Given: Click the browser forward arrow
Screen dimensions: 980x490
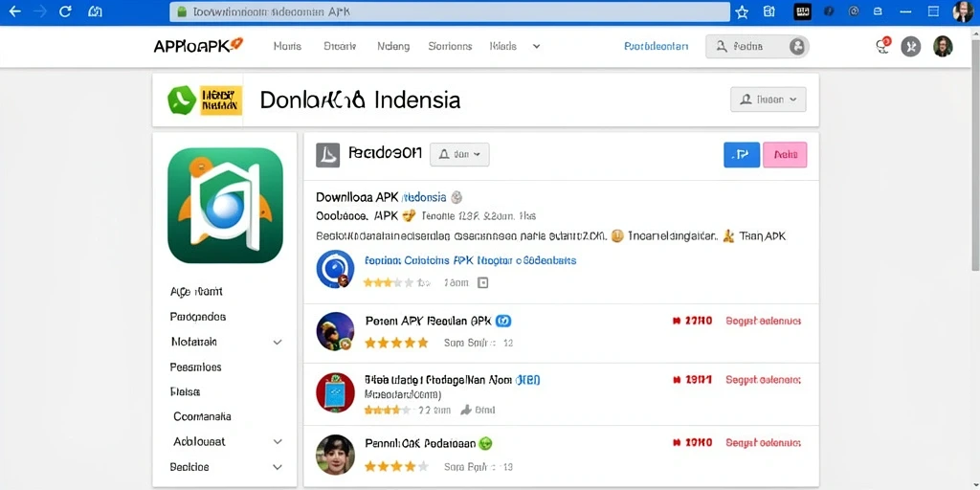Looking at the screenshot, I should click(x=40, y=11).
